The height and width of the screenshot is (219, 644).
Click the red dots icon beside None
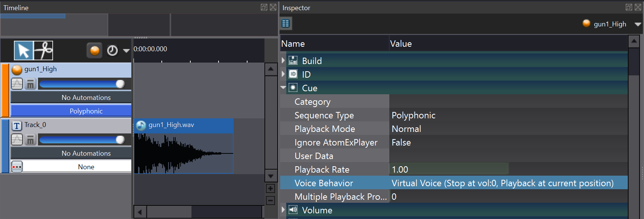pos(17,167)
